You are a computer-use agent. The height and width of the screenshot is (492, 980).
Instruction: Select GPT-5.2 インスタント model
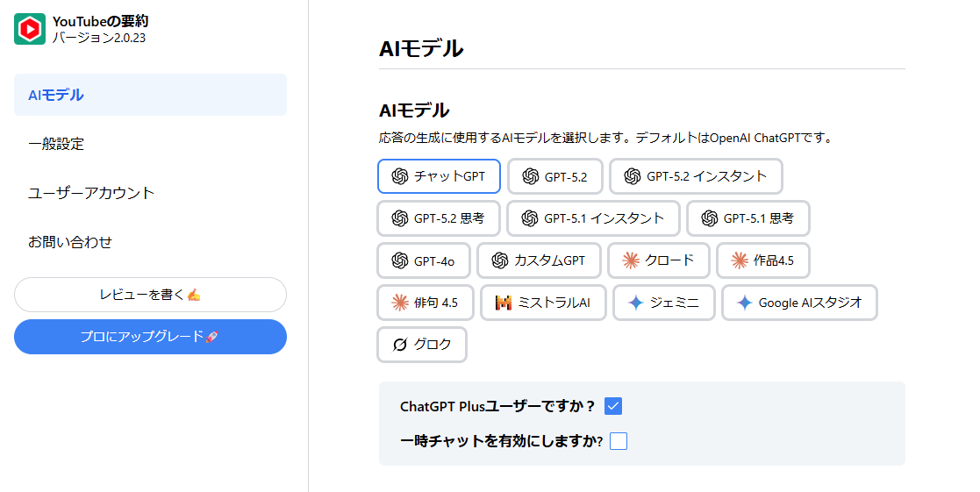click(x=696, y=176)
